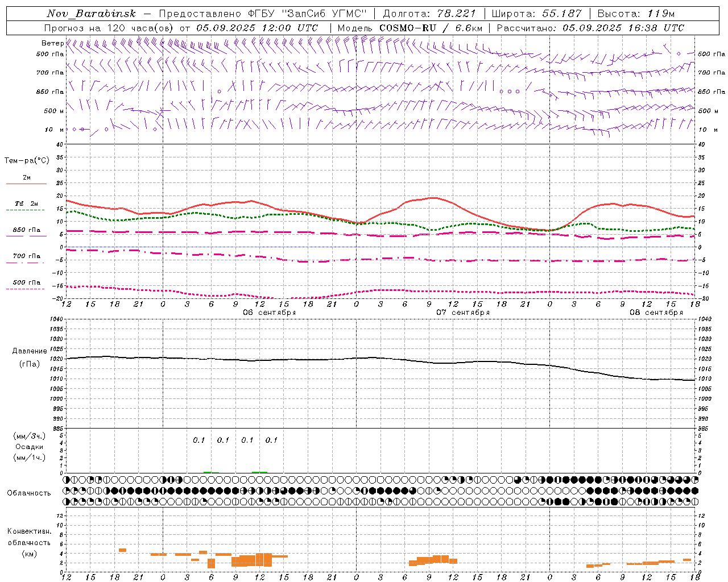Screen dimensions: 728x582
Task: Select the 'Тем-ра(°C)' temperature label
Action: [27, 161]
